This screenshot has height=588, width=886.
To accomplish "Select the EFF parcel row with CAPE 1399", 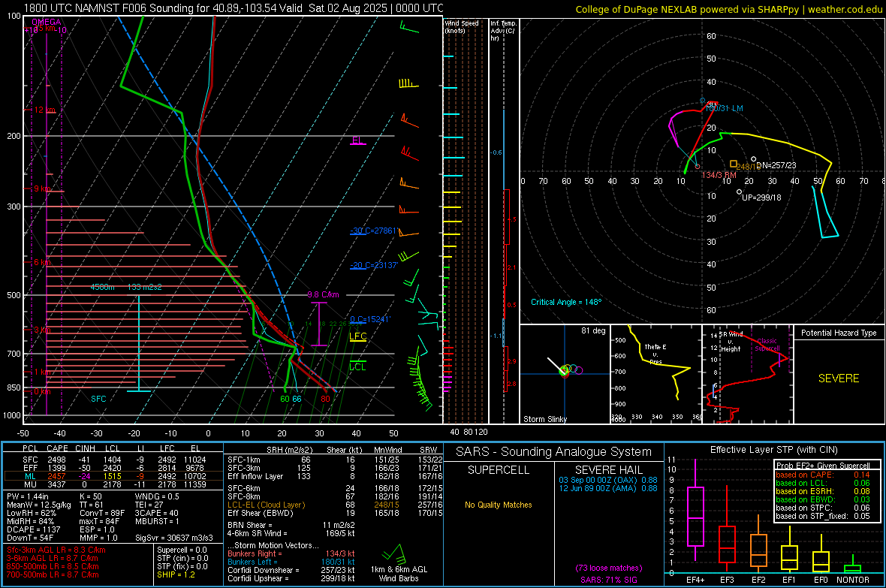I will [113, 468].
